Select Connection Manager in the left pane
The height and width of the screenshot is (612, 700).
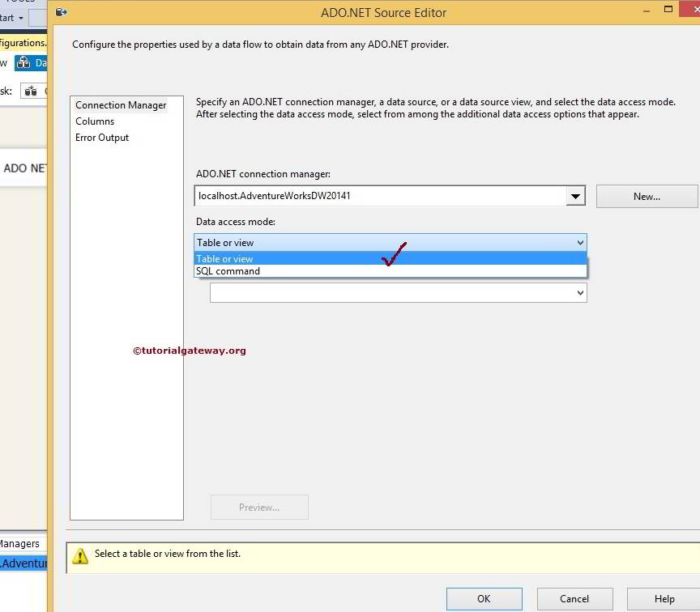coord(121,104)
